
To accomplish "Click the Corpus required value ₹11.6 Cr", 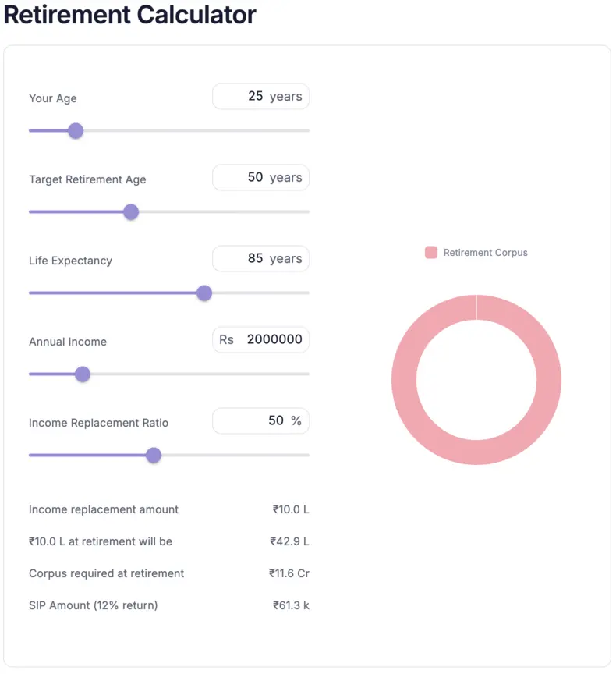I will click(290, 573).
